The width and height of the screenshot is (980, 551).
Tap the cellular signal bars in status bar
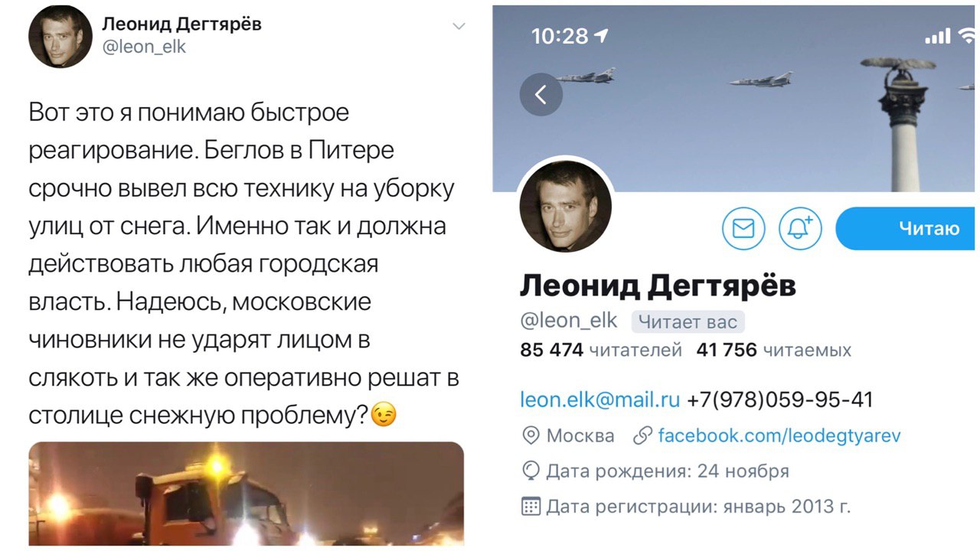click(x=937, y=36)
